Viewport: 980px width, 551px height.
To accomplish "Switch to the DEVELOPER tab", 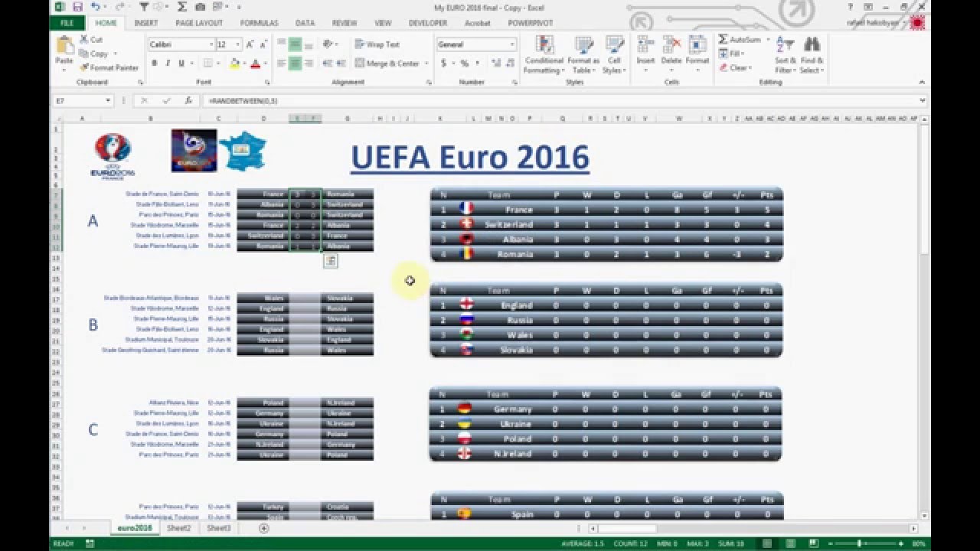I will click(428, 23).
